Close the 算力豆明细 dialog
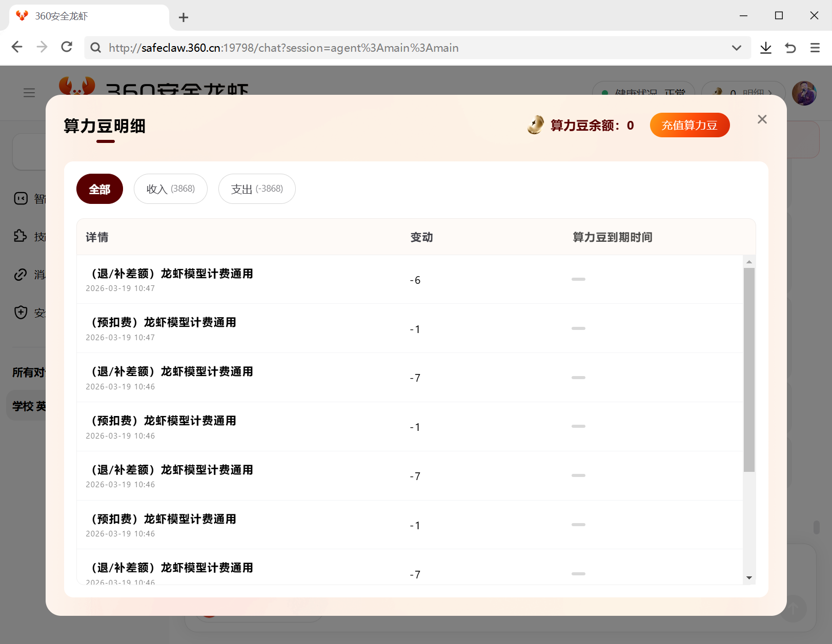Image resolution: width=832 pixels, height=644 pixels. (762, 119)
